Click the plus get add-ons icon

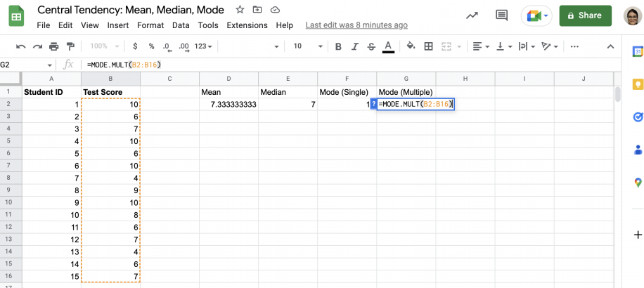tap(638, 235)
